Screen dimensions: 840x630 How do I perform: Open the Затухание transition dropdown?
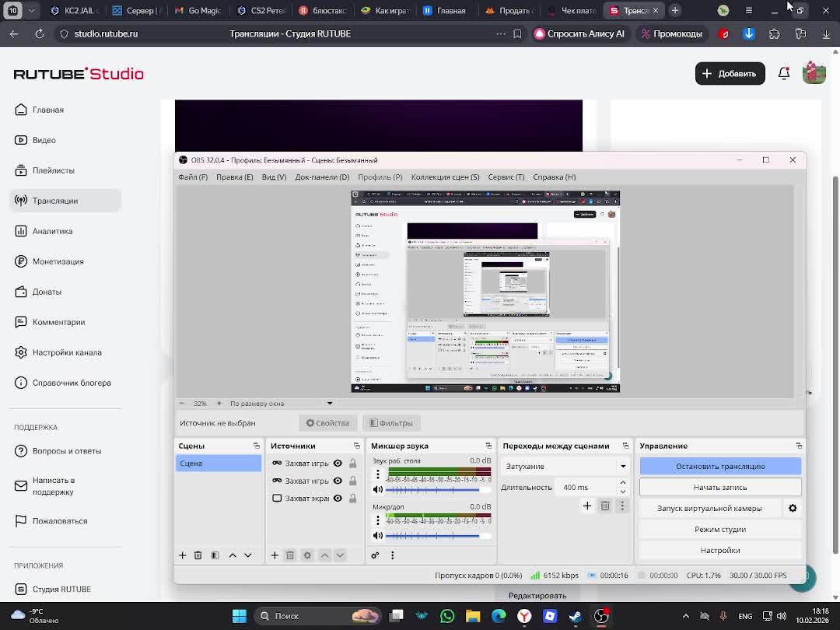point(565,467)
